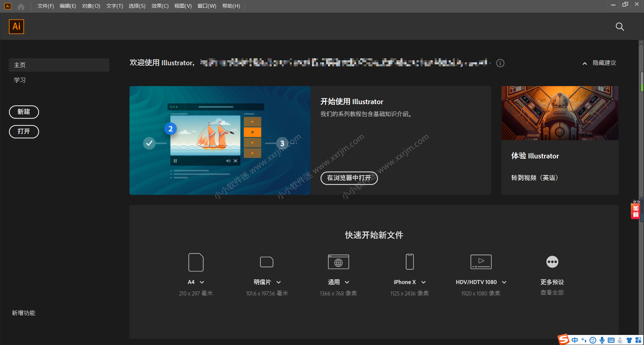Viewport: 644px width, 345px height.
Task: Toggle the 中 Chinese input mode icon
Action: pos(575,340)
